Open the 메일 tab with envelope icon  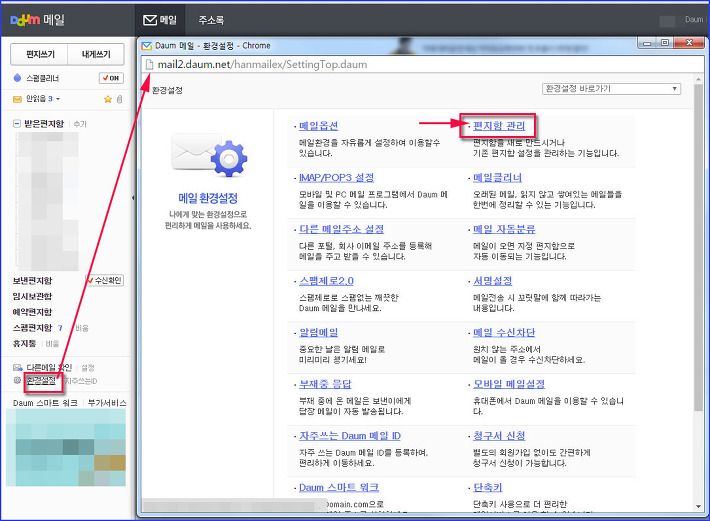pyautogui.click(x=160, y=20)
